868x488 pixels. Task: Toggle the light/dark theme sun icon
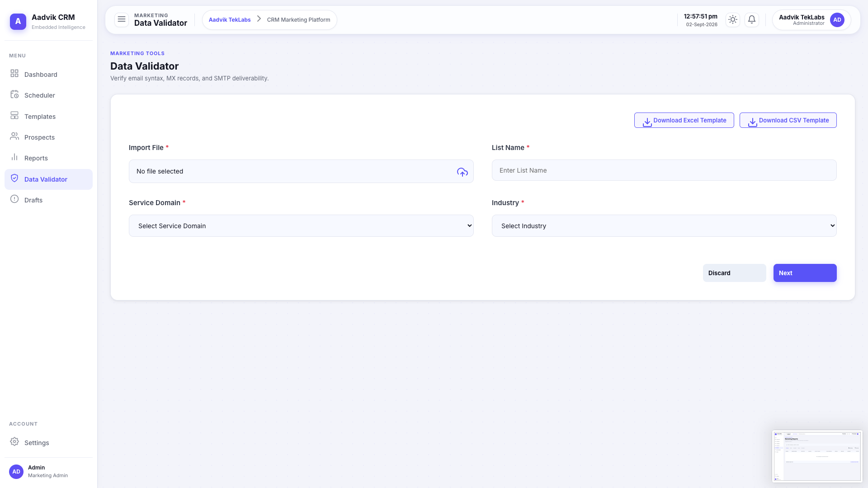733,20
